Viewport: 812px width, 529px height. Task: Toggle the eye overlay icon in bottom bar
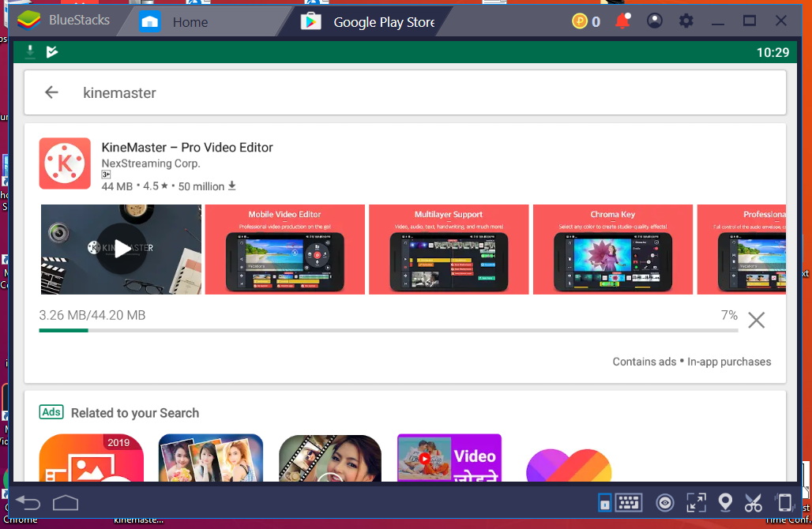(665, 503)
